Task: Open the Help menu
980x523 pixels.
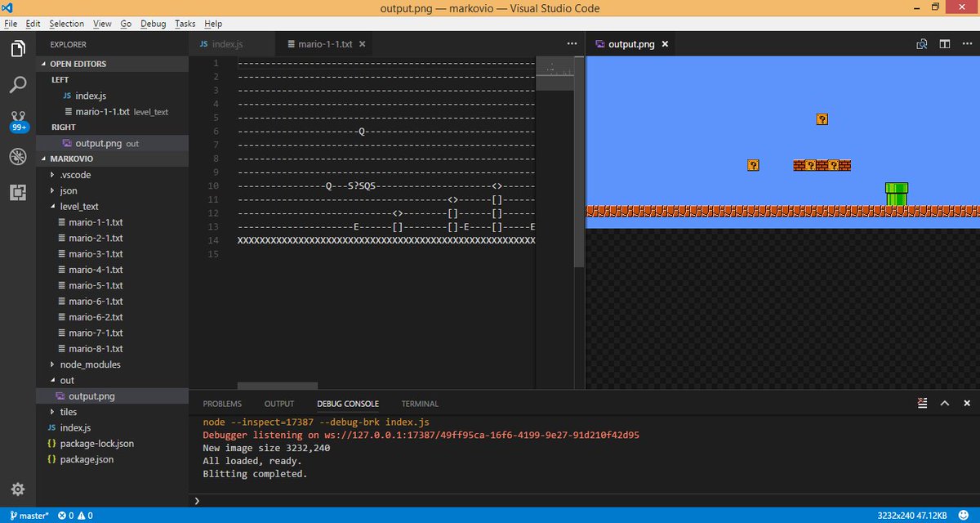Action: (x=212, y=24)
